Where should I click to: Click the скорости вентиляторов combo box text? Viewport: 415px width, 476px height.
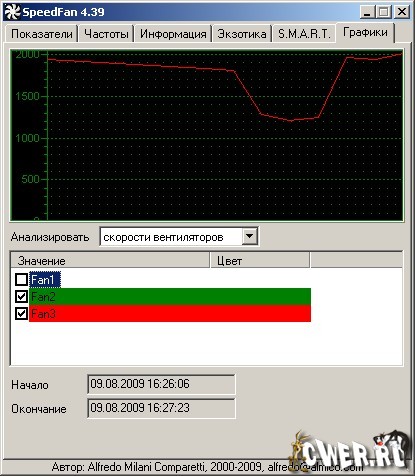pyautogui.click(x=163, y=237)
